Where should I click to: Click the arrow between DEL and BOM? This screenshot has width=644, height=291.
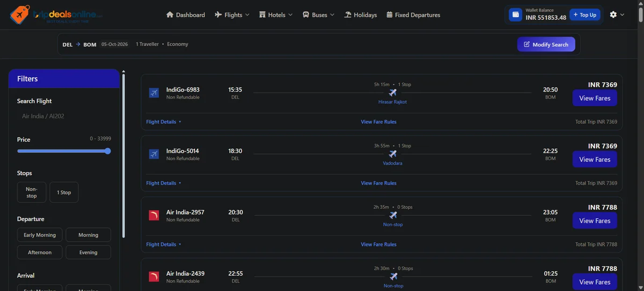coord(78,44)
